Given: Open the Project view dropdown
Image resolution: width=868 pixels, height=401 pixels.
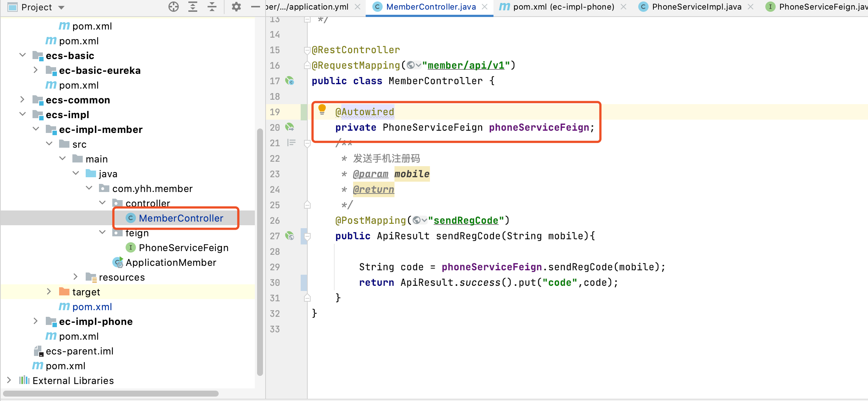Looking at the screenshot, I should pos(61,7).
